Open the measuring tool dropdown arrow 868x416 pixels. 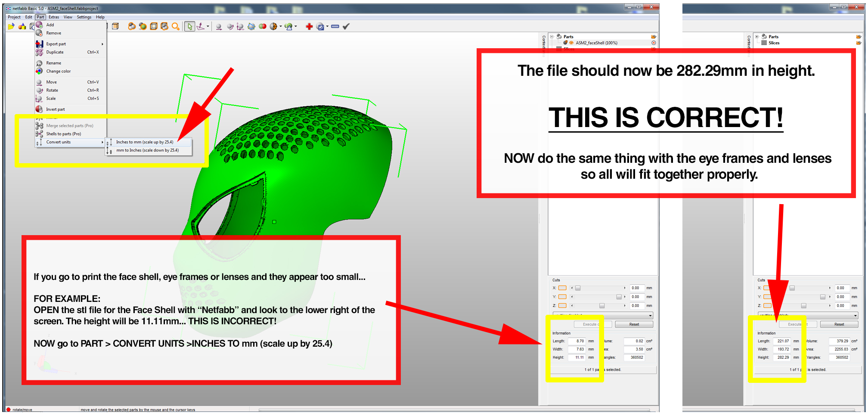327,27
